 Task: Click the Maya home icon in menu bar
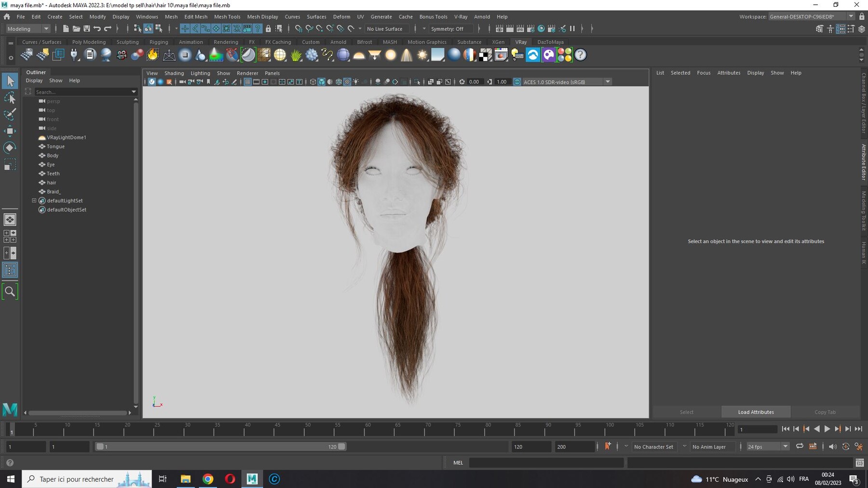(7, 16)
